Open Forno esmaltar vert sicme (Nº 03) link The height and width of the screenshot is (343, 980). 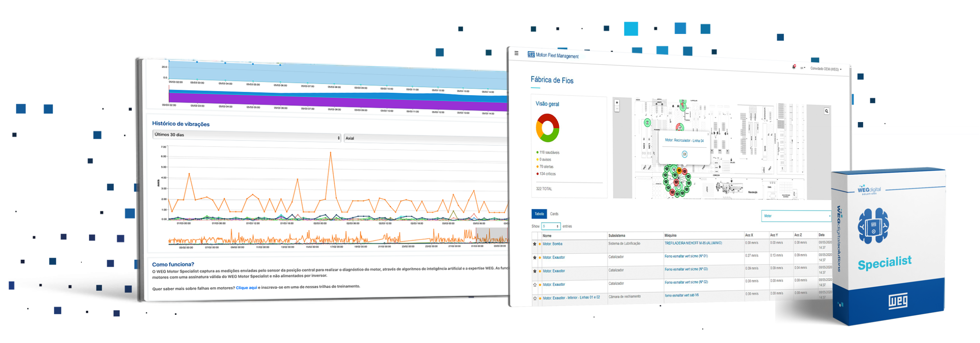(686, 269)
